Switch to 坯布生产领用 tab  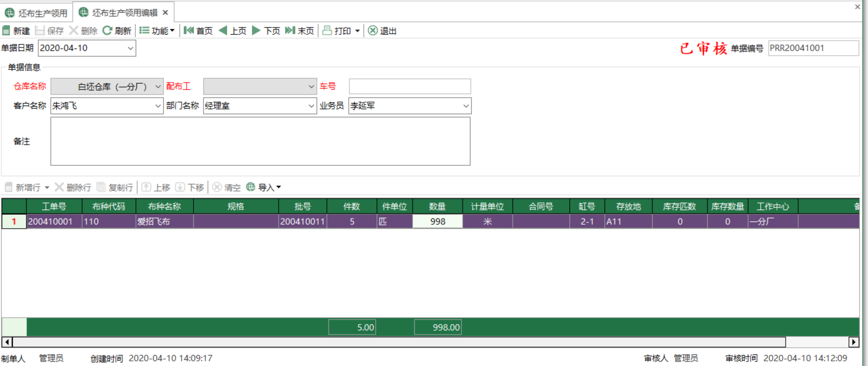36,13
